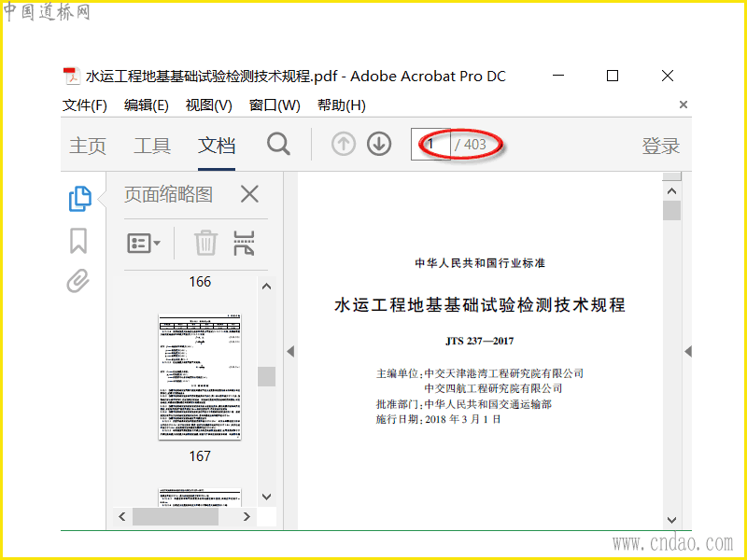The height and width of the screenshot is (560, 747).
Task: Click the thumbnail label 166
Action: coord(200,282)
